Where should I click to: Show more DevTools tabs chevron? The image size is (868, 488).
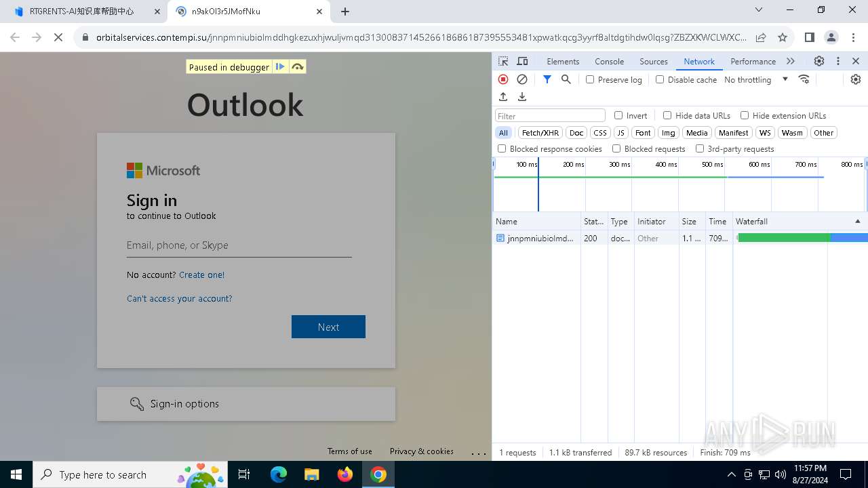791,61
